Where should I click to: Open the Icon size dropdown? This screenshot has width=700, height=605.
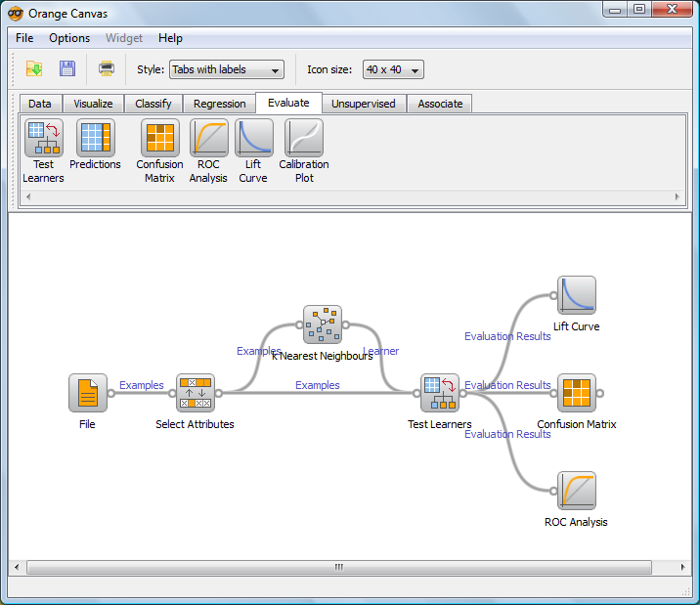click(x=393, y=69)
